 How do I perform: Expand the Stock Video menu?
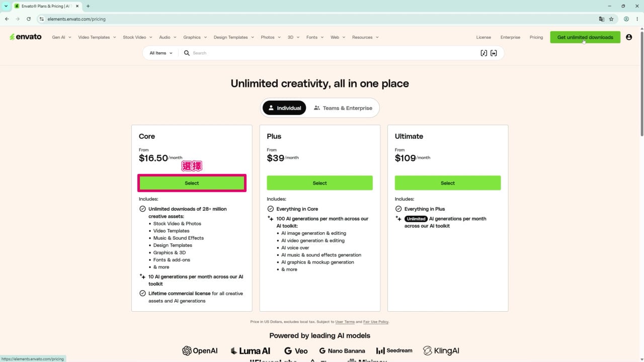[137, 37]
